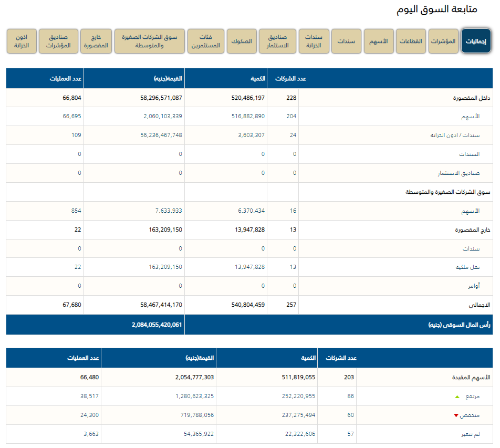Select سوق الشركات الصغيرة والمتوسطة tab

[x=149, y=41]
